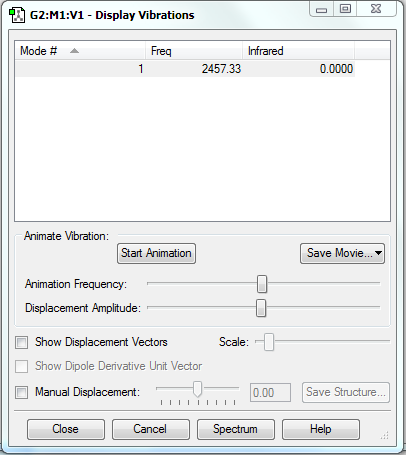Screen dimensions: 406x455
Task: Click the Help button
Action: coord(321,429)
